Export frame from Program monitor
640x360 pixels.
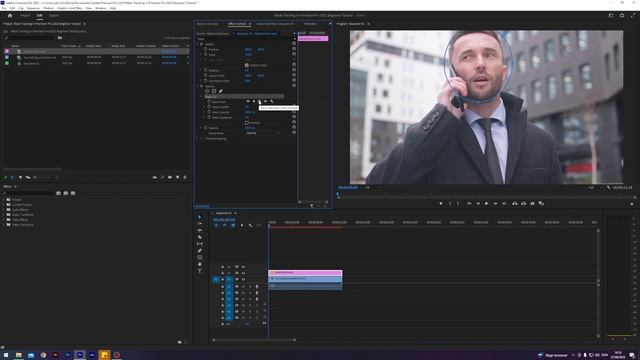[532, 203]
